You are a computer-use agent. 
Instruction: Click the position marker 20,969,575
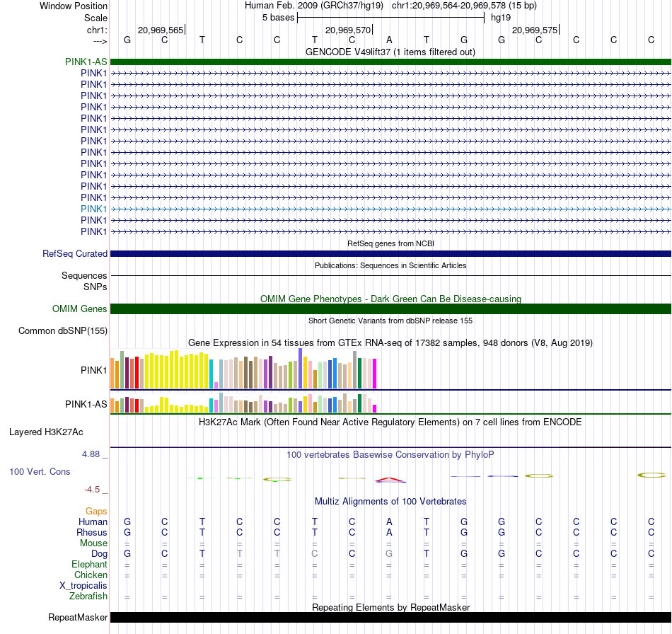535,30
